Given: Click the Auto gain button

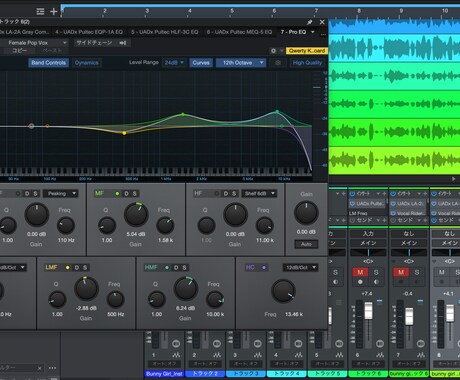Looking at the screenshot, I should 306,244.
